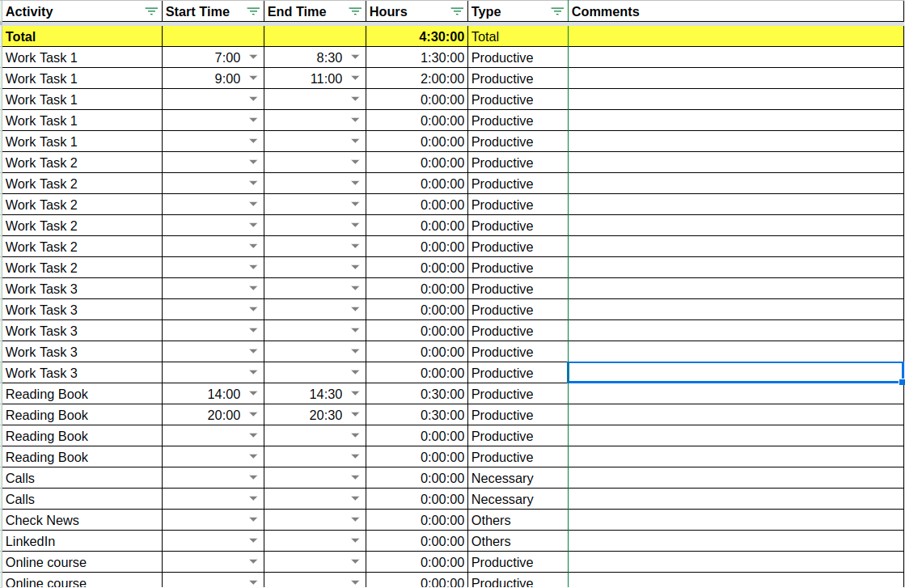Open Start Time dropdown in the LinkedIn row
This screenshot has height=588, width=905.
(253, 540)
